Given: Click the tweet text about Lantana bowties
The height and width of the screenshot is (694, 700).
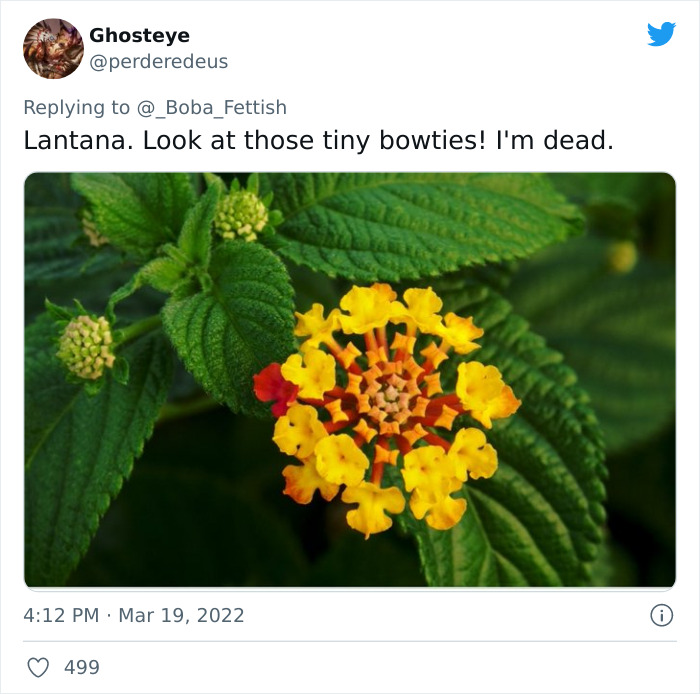Looking at the screenshot, I should click(x=318, y=141).
